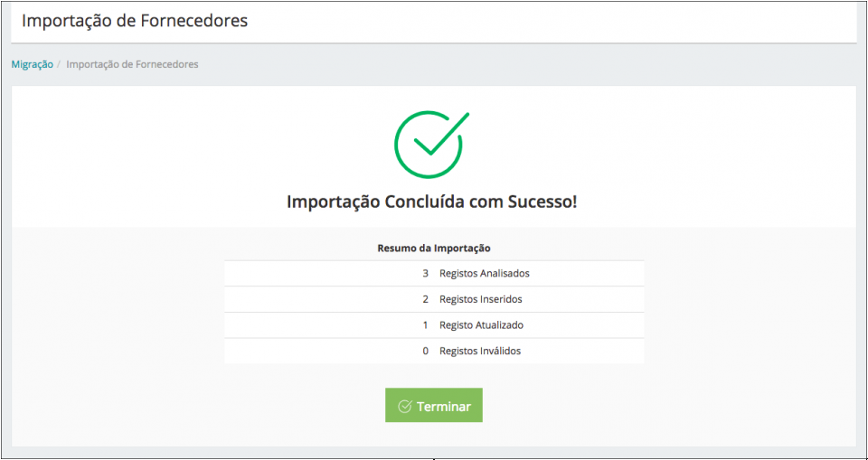This screenshot has width=868, height=460.
Task: Click the Resumo da Importação table header
Action: (433, 248)
